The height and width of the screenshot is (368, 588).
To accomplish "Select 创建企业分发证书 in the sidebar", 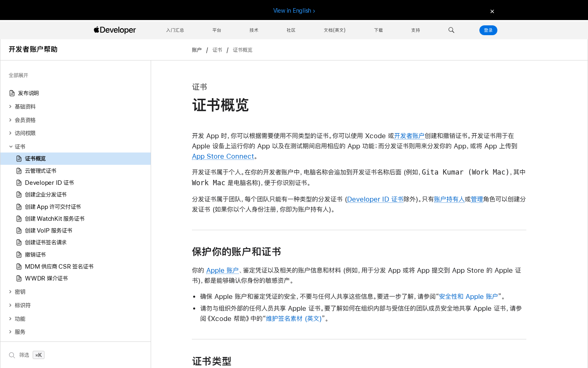I will (46, 195).
